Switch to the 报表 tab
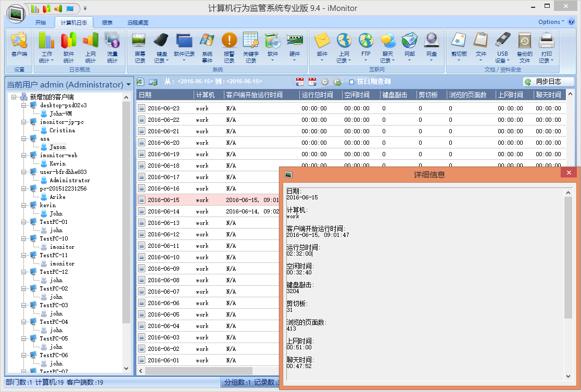 point(107,23)
